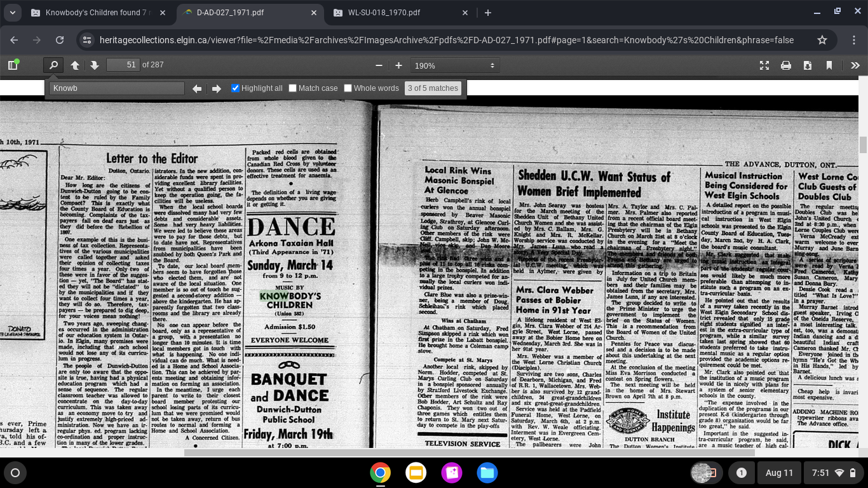Click the page number field showing 51
The height and width of the screenshot is (488, 868).
pyautogui.click(x=123, y=65)
